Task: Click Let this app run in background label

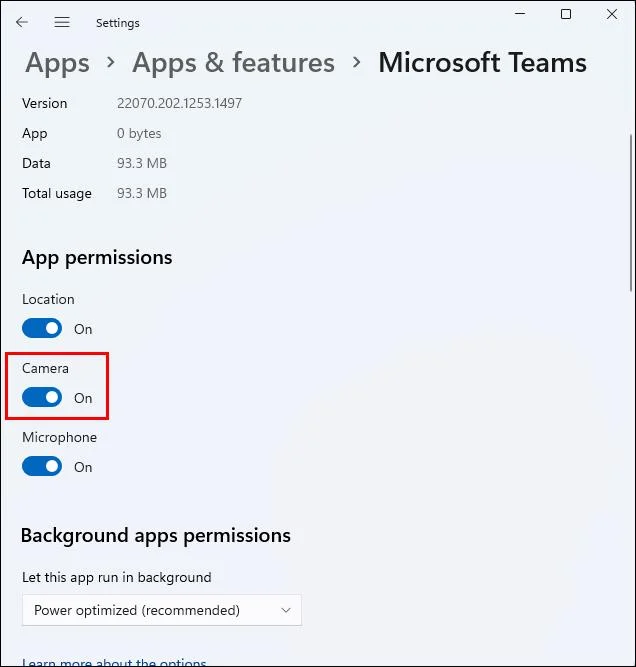Action: click(x=117, y=578)
